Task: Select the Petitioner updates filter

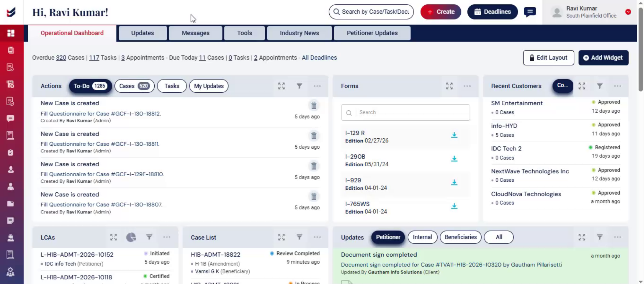Action: tap(388, 237)
